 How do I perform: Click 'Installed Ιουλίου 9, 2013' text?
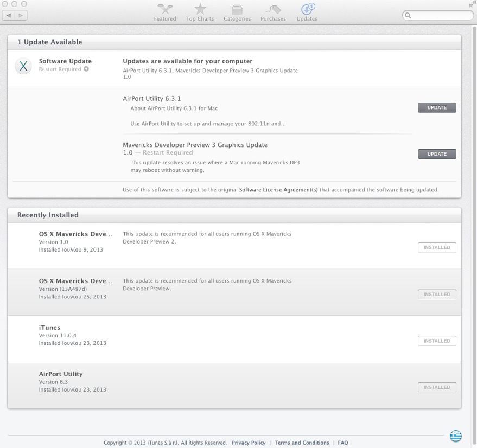[71, 249]
